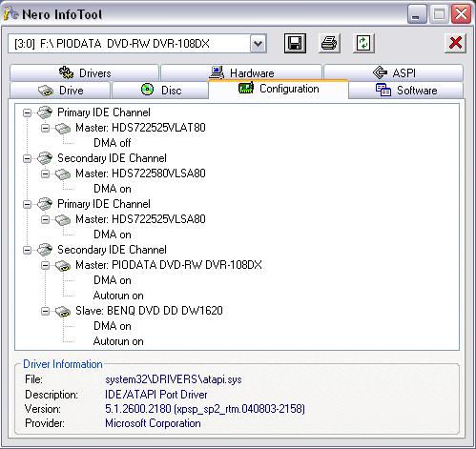Click the hard disk icon beside HDS722525VLSA80
This screenshot has width=476, height=449.
(63, 219)
